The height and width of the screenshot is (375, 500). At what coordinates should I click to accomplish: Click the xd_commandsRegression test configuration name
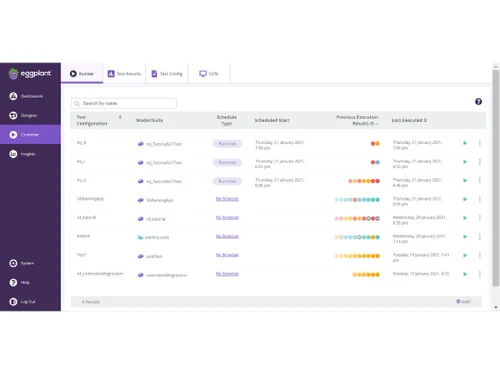pyautogui.click(x=100, y=274)
